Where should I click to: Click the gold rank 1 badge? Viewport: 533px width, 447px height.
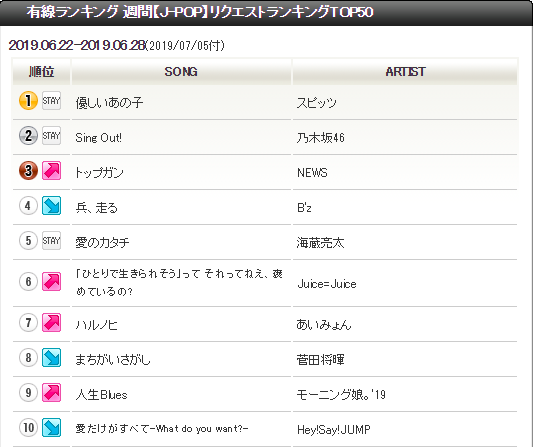tap(28, 101)
